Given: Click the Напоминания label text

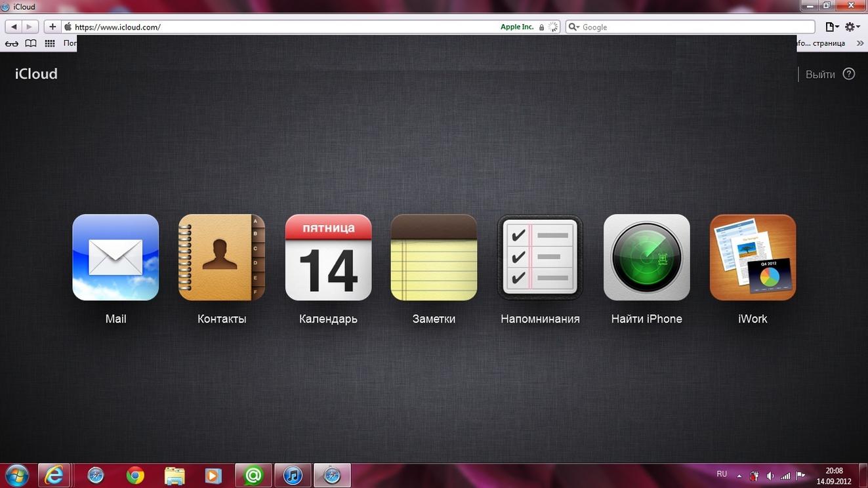Looking at the screenshot, I should (540, 319).
